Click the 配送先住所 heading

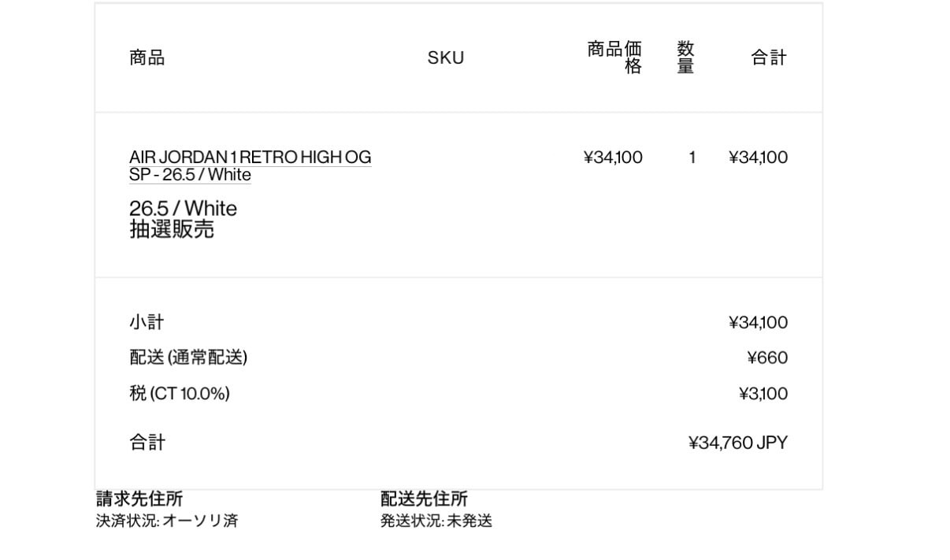[x=424, y=499]
